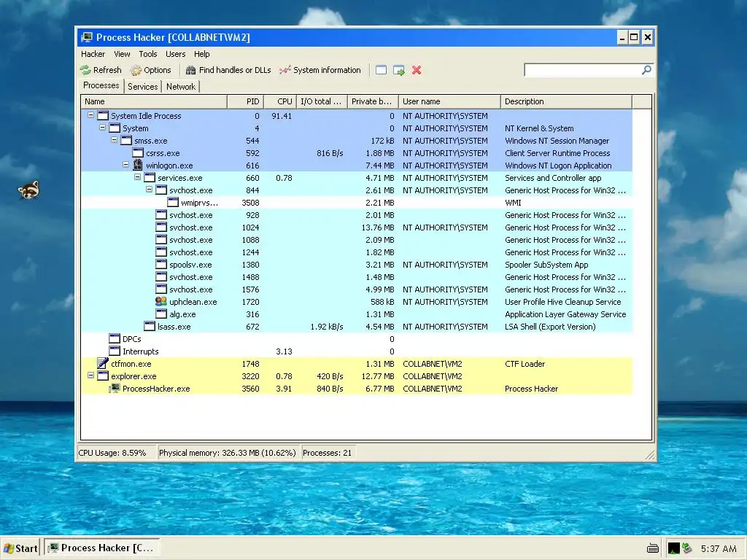Click the red X kill window icon
This screenshot has height=560, width=747.
(417, 70)
